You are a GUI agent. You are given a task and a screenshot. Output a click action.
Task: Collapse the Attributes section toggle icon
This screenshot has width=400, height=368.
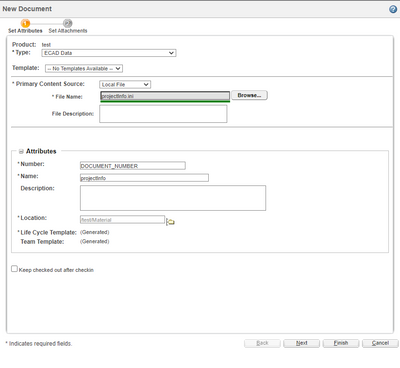(21, 151)
